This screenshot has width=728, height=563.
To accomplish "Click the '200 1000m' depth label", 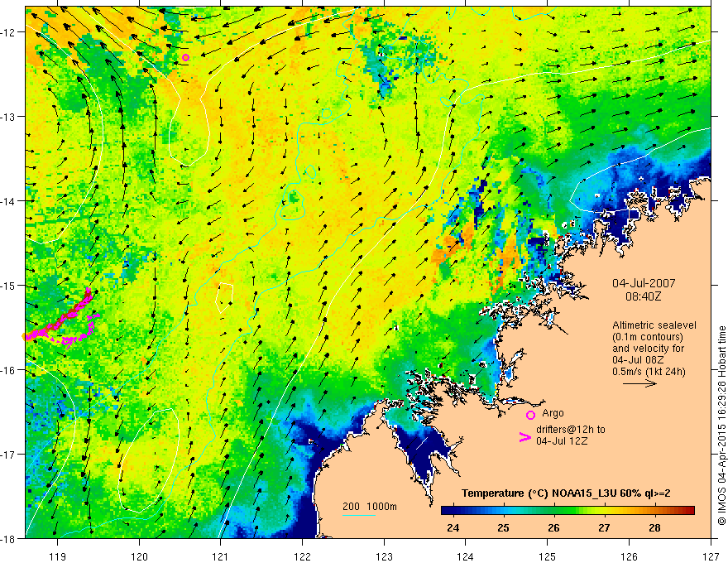I will pyautogui.click(x=370, y=507).
